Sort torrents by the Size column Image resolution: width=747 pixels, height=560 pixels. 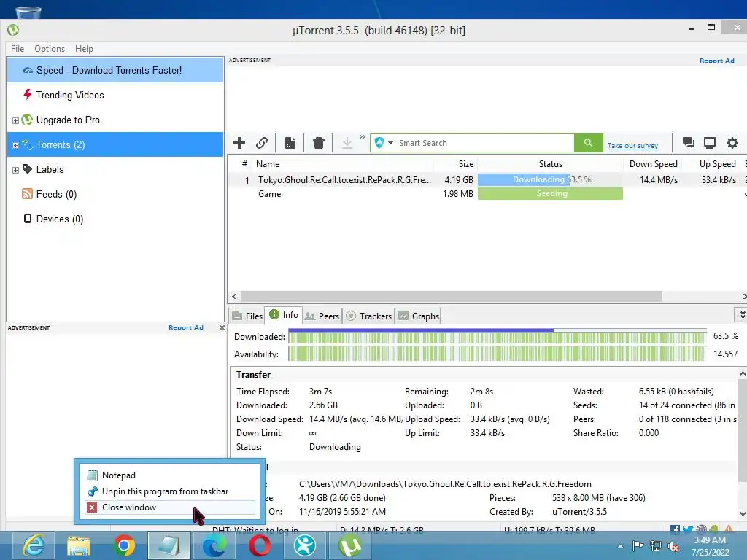click(x=456, y=164)
